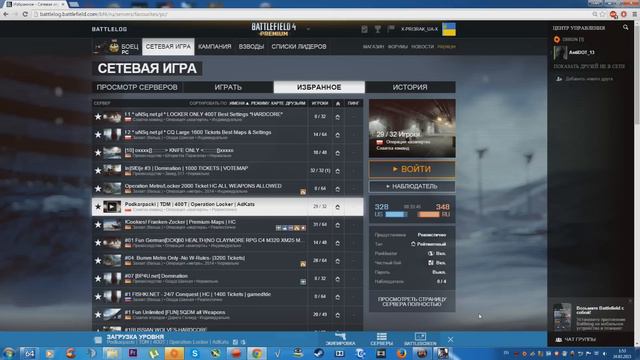
Task: Sort server list by РЕЖИМУ
Action: [260, 103]
